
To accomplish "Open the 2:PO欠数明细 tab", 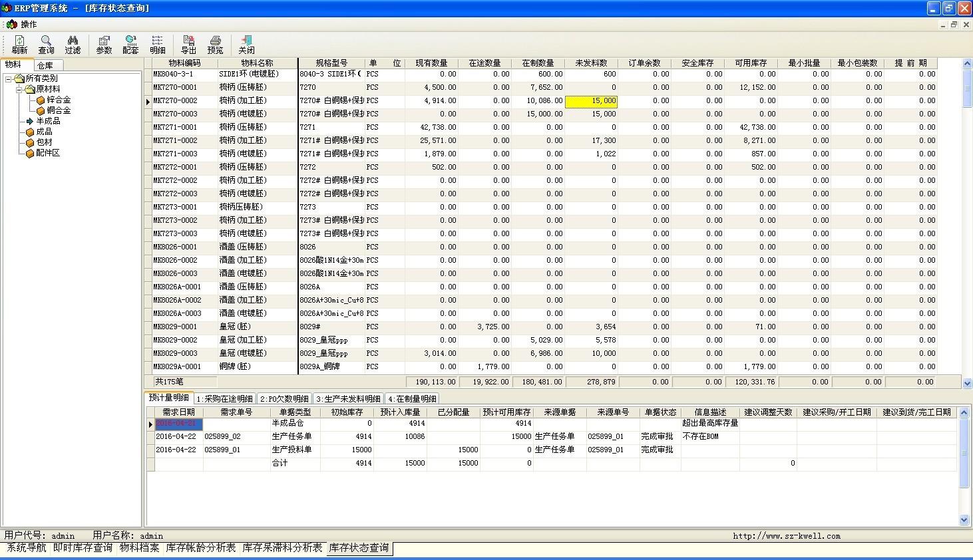I will click(x=284, y=399).
